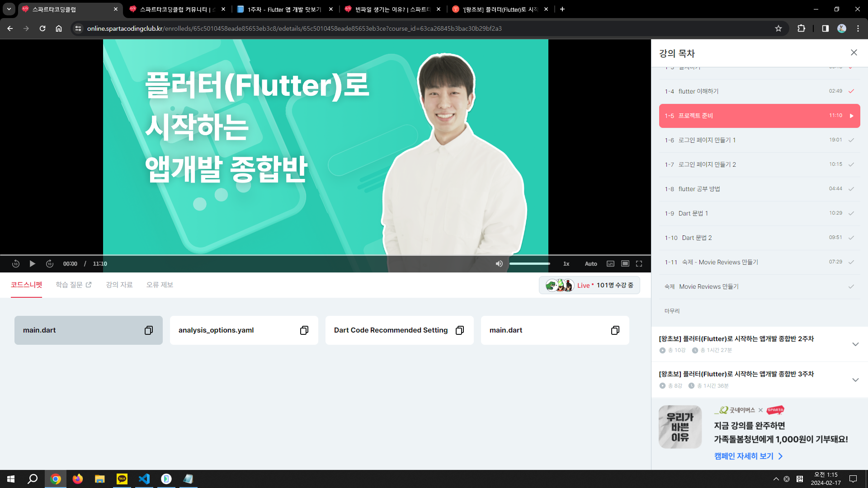
Task: Switch to 빈파일 생기는 이유 tab
Action: point(392,9)
